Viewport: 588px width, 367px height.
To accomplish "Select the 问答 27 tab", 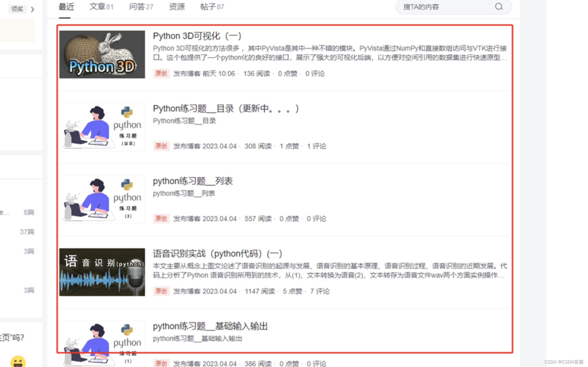I will tap(141, 7).
